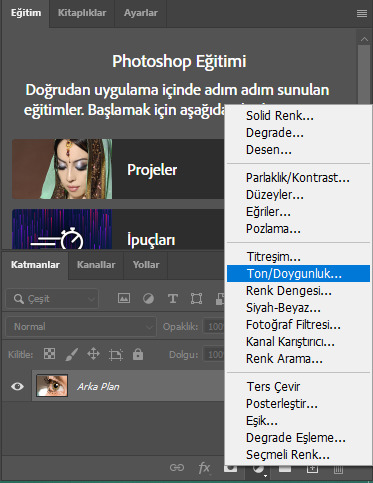373x483 pixels.
Task: Choose Kanal Karıştırıcı... adjustment
Action: 299,342
